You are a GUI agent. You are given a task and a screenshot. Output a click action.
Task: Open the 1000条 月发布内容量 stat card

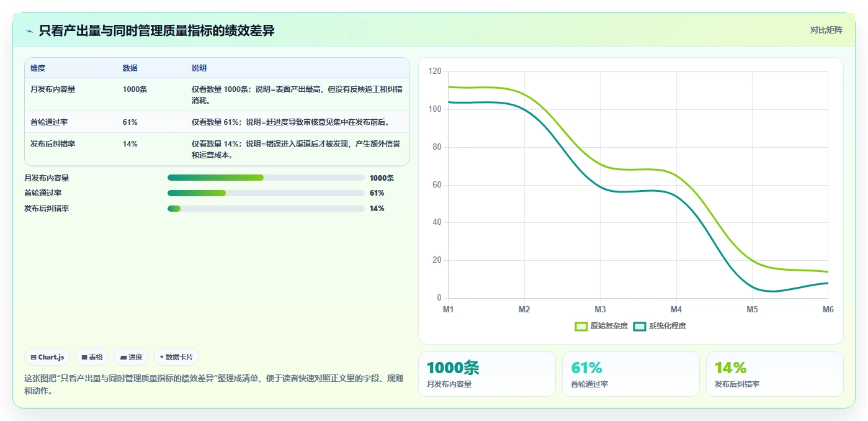(487, 374)
